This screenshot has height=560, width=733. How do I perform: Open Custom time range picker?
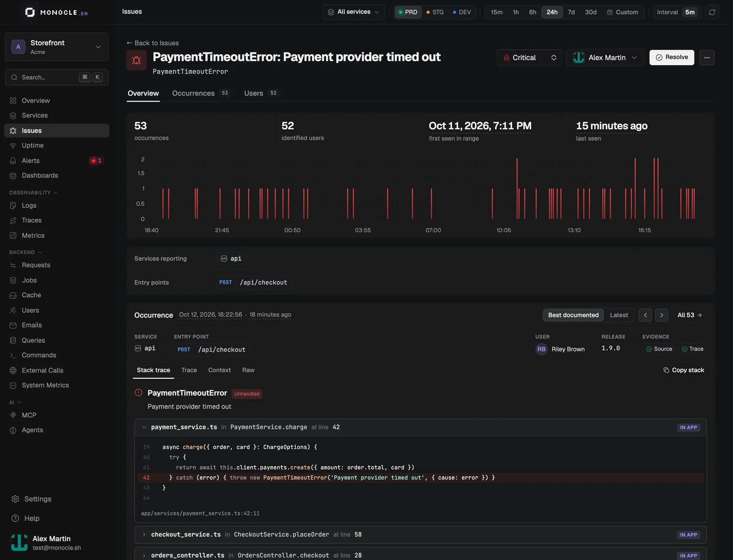[623, 12]
